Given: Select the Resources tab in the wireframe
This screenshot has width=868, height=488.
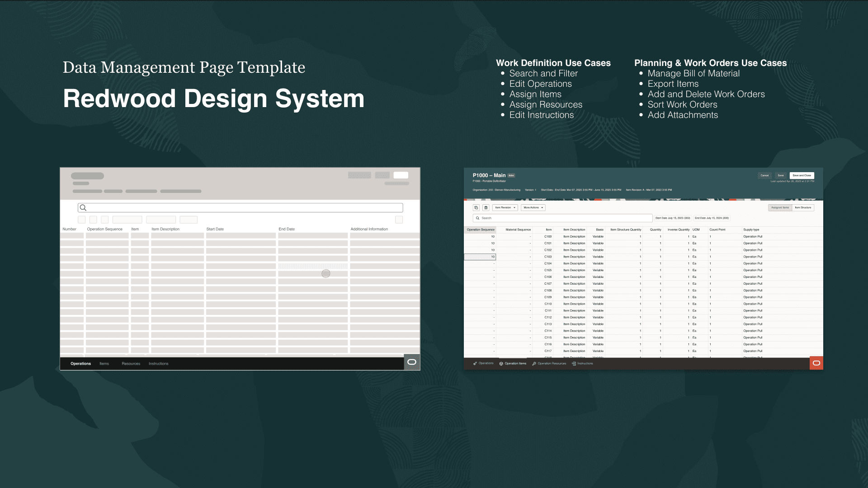Looking at the screenshot, I should pyautogui.click(x=131, y=364).
